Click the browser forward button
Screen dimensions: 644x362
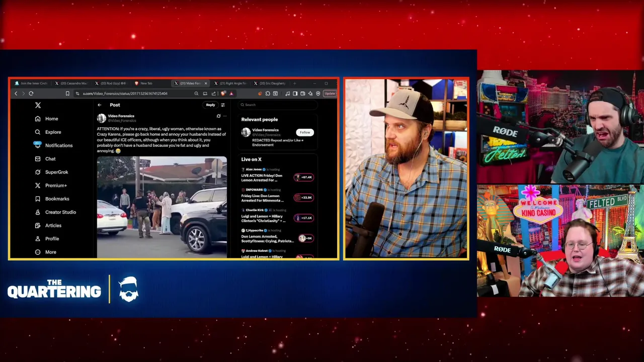coord(23,94)
